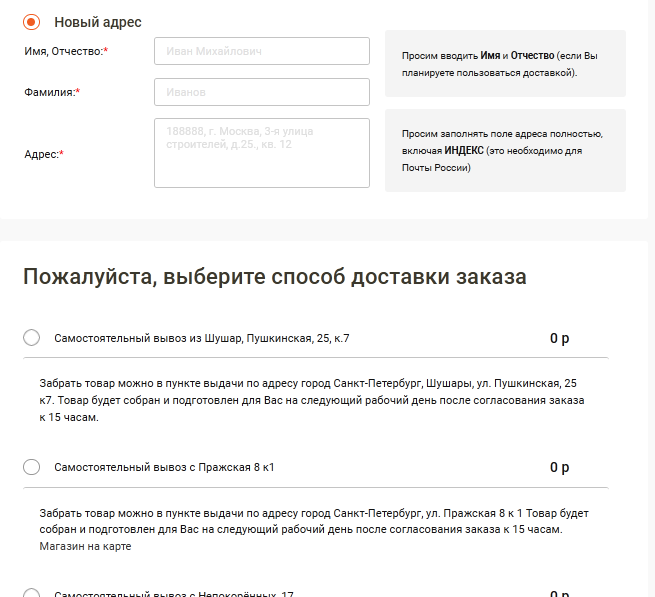Viewport: 655px width, 597px height.
Task: Select the Новый адрес radio button
Action: (x=31, y=22)
